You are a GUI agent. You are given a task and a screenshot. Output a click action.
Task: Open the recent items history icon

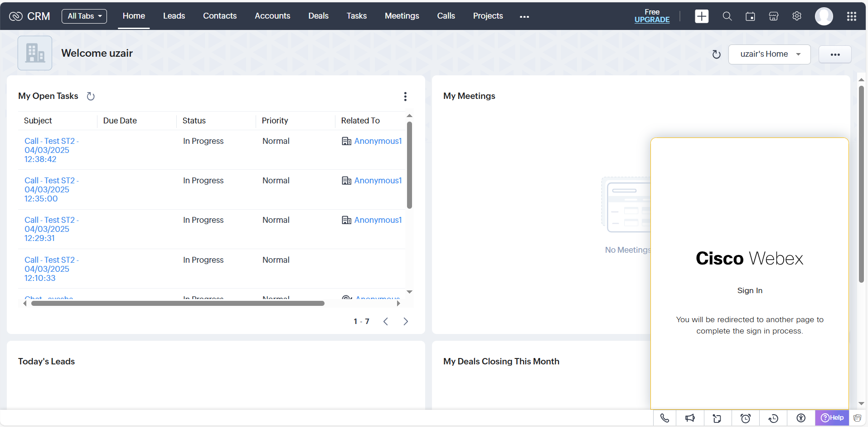pos(773,418)
